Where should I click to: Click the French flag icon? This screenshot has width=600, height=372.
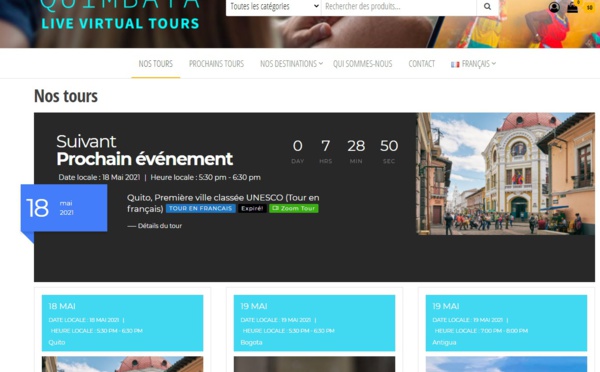coord(455,64)
